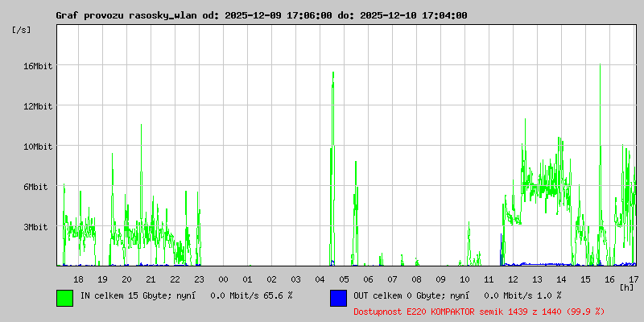
Task: Click the hour label 17 on x-axis
Action: pyautogui.click(x=633, y=279)
